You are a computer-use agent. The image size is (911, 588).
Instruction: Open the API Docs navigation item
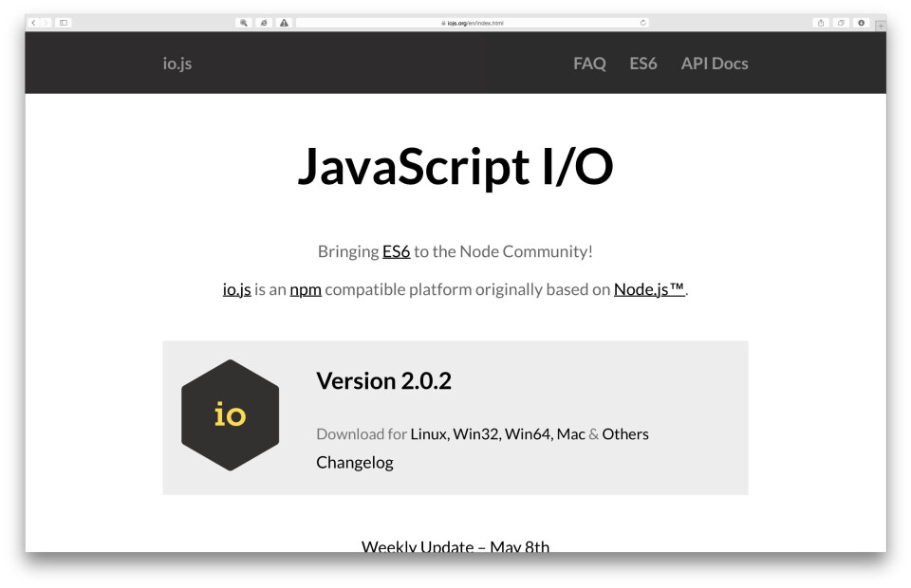(715, 64)
